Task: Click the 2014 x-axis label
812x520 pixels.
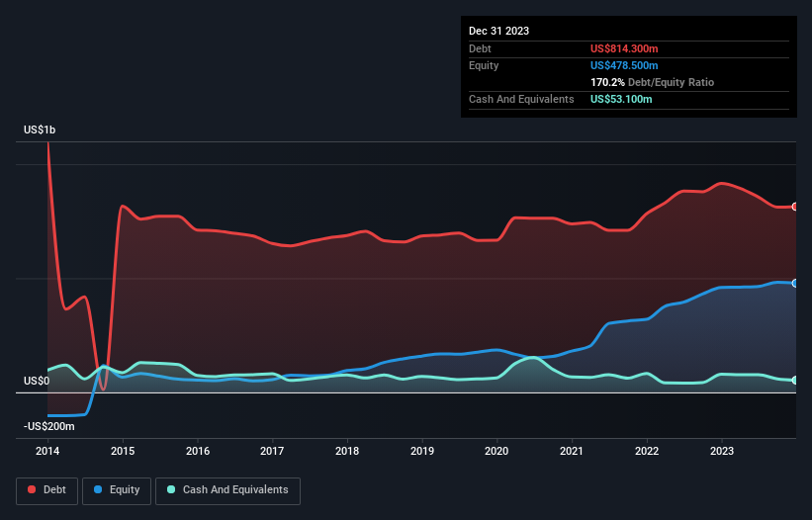Action: point(47,451)
